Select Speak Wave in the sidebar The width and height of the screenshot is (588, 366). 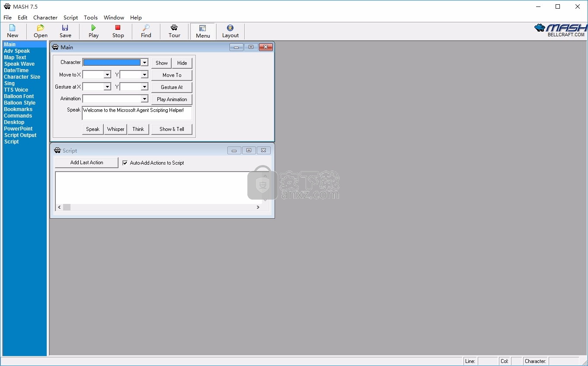tap(19, 64)
